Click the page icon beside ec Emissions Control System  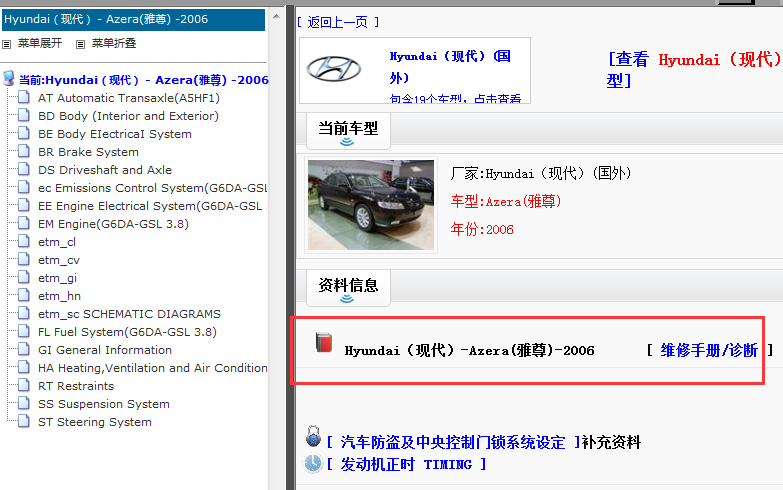[23, 187]
